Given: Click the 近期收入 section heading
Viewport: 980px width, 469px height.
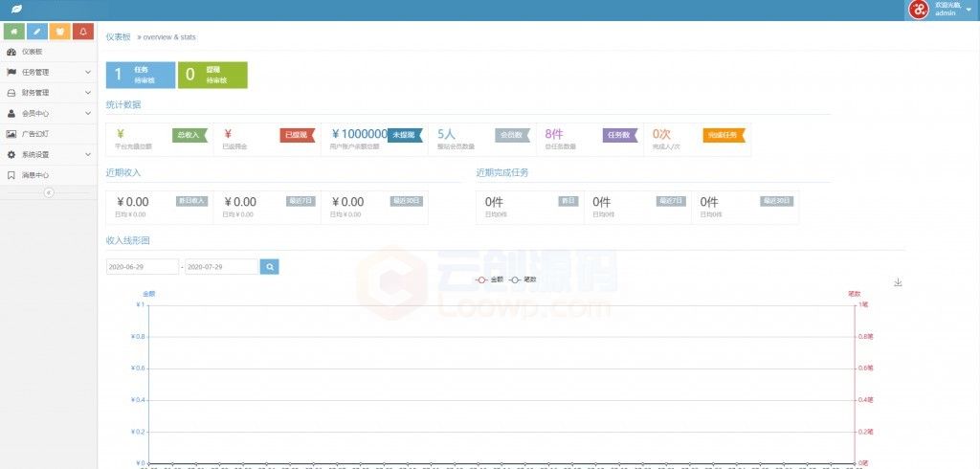Looking at the screenshot, I should (123, 172).
